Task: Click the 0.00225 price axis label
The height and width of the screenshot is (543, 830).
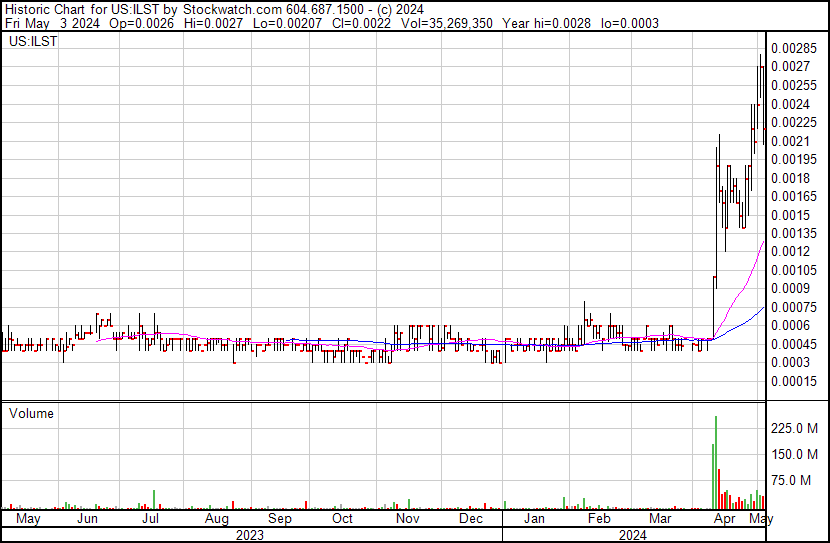Action: [794, 122]
